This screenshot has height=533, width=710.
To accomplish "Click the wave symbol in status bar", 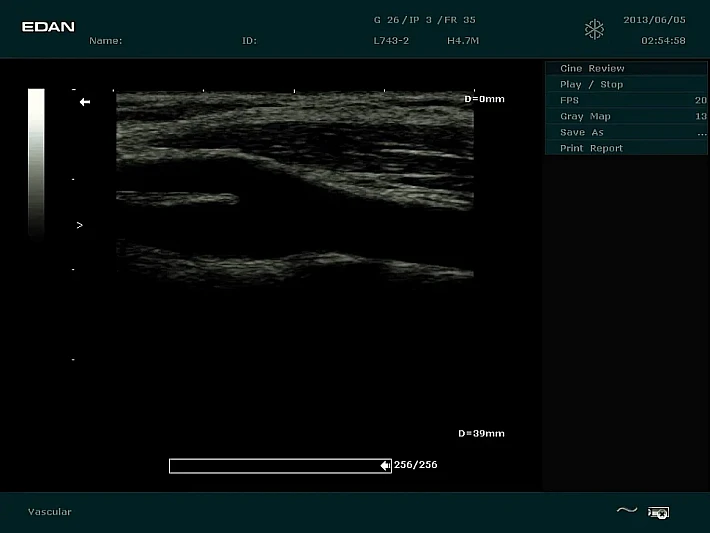I will (x=626, y=511).
